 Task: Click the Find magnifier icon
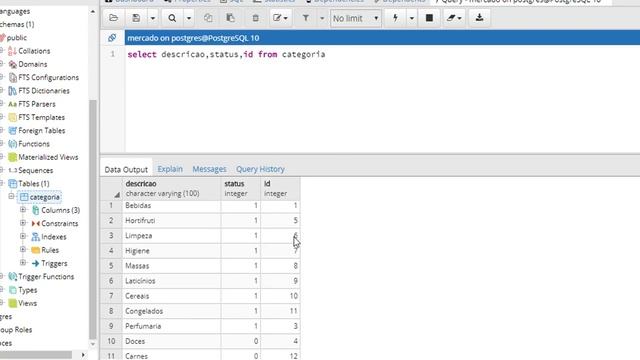(172, 18)
